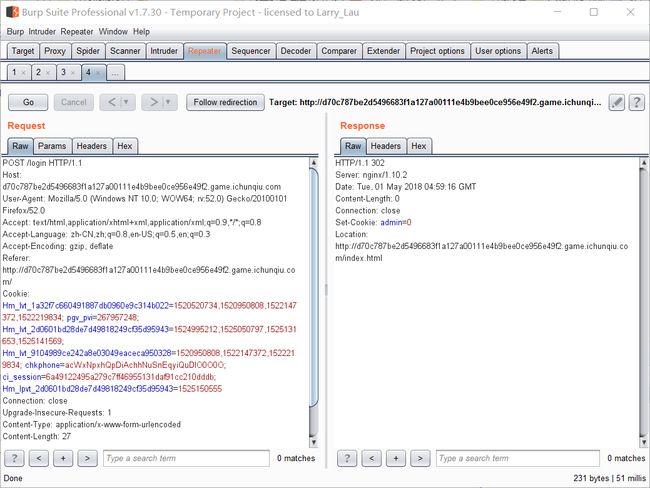Select Repeater sub-tab 2
Viewport: 650px width, 488px height.
(39, 73)
